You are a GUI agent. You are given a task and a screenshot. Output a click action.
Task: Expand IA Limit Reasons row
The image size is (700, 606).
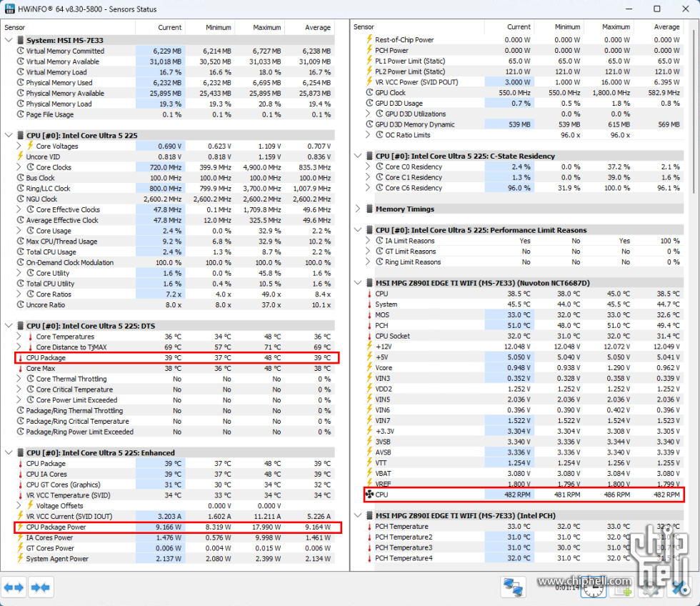tap(368, 241)
